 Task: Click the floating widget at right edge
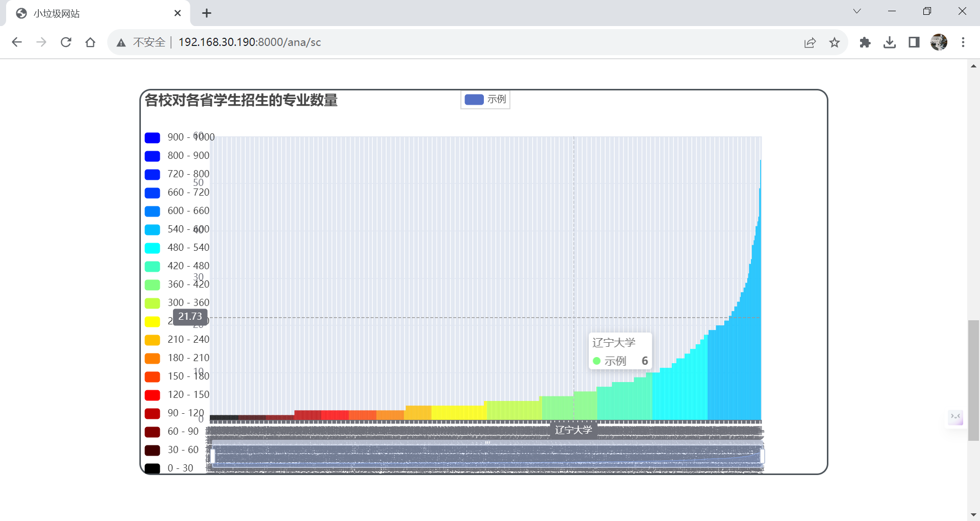click(955, 417)
